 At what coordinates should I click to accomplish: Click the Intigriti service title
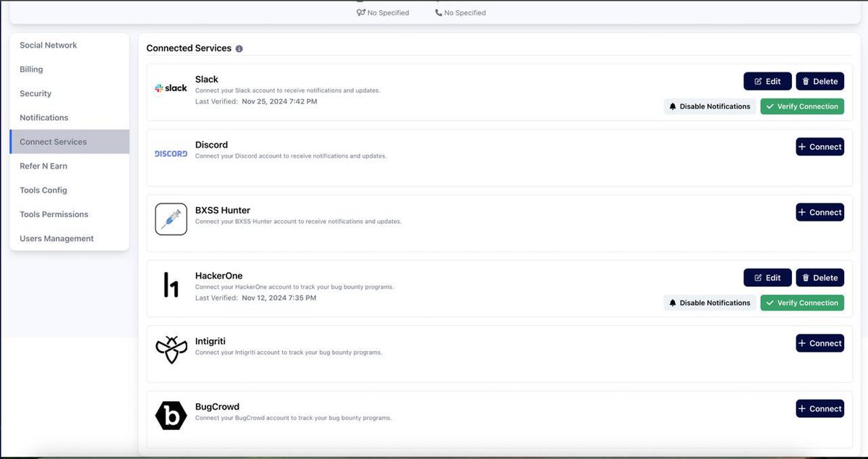[x=210, y=341]
